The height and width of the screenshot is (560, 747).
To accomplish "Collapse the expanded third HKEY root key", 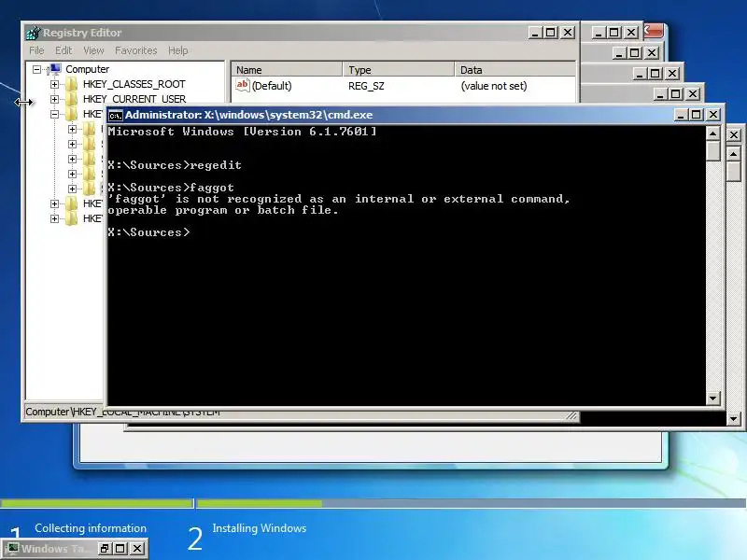I will [54, 114].
